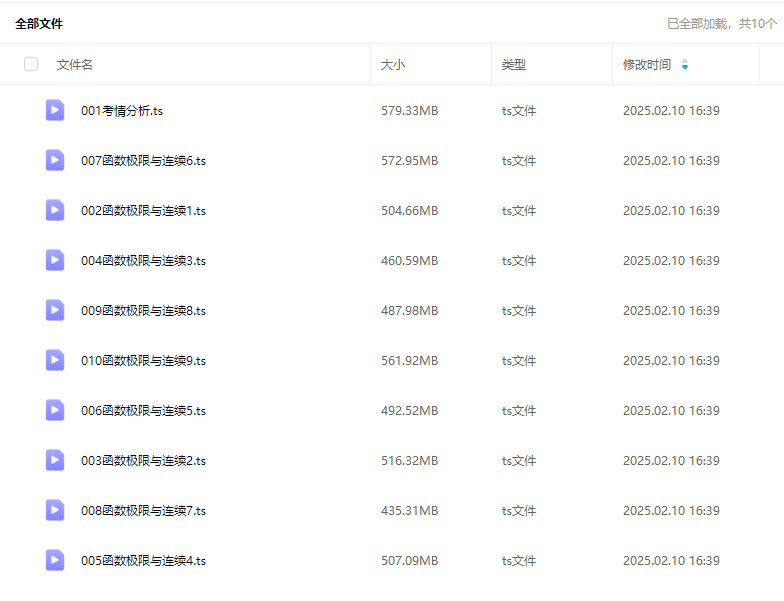
Task: Sort files by the 大小 column header
Action: click(x=393, y=65)
